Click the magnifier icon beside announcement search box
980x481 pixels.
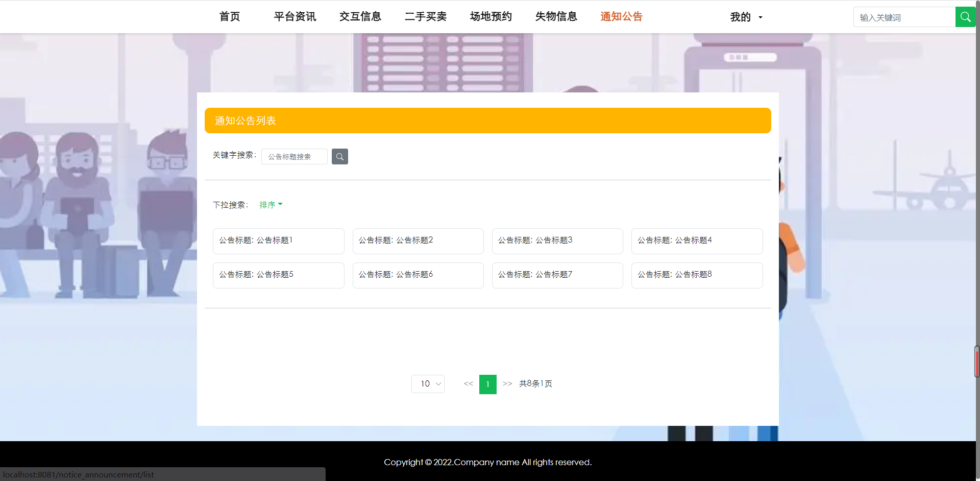[339, 156]
